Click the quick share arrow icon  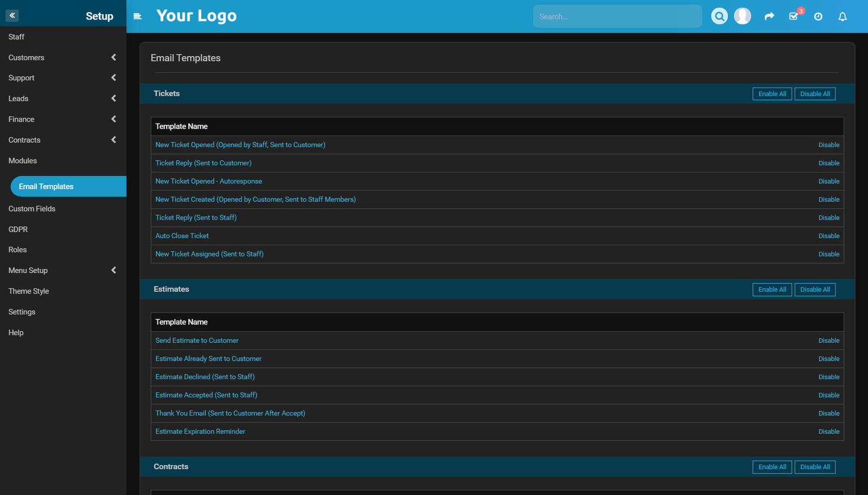click(x=769, y=16)
